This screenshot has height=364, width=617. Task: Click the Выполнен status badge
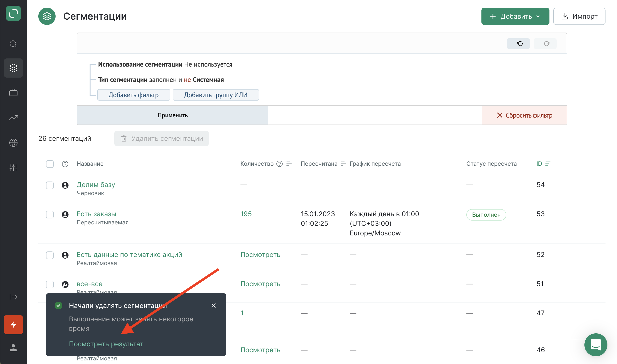[486, 215]
